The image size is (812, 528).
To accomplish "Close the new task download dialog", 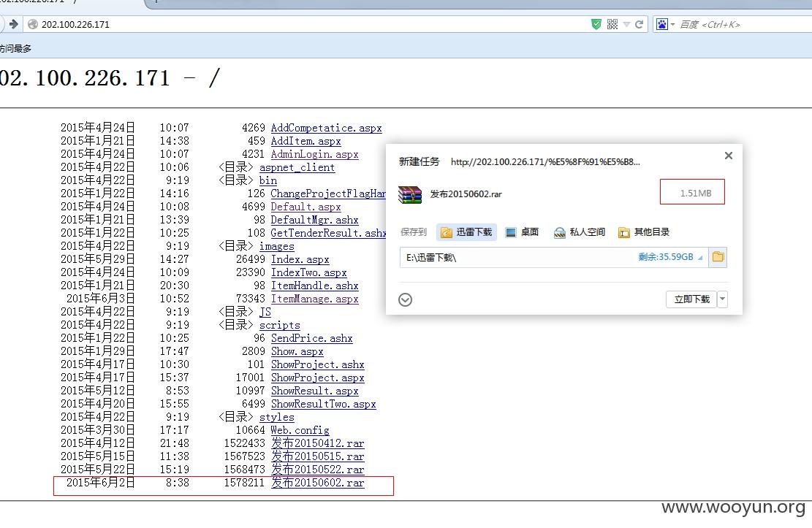I will [x=728, y=156].
